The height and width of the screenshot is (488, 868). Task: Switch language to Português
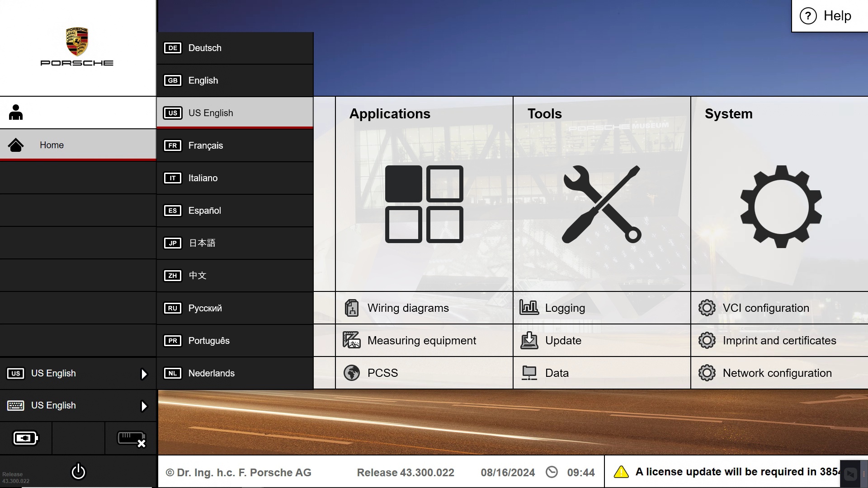pyautogui.click(x=235, y=341)
